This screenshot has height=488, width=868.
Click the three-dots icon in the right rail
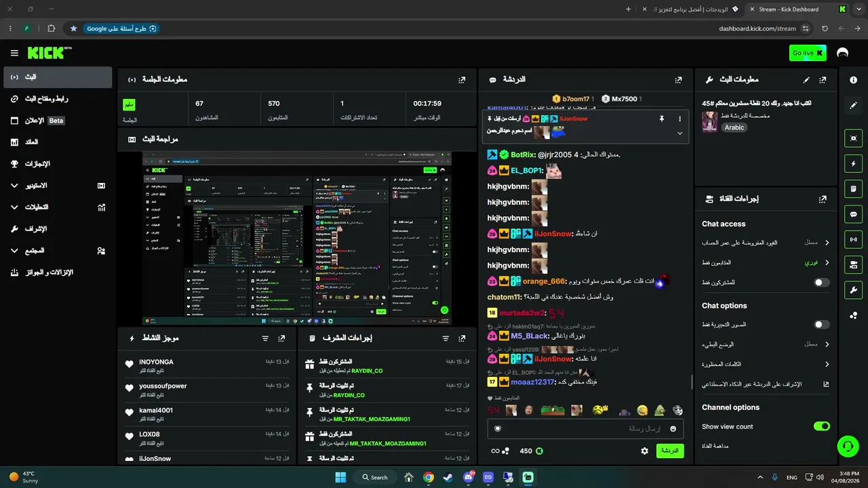[x=853, y=315]
